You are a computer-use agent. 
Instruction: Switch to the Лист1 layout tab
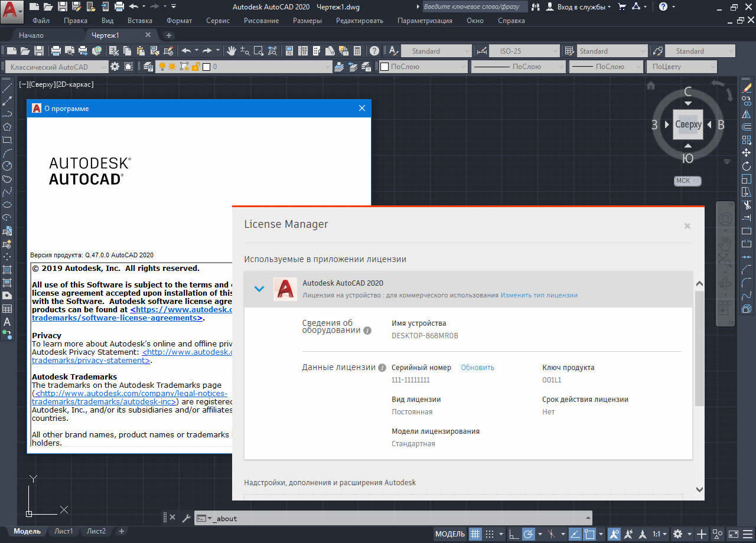(64, 531)
